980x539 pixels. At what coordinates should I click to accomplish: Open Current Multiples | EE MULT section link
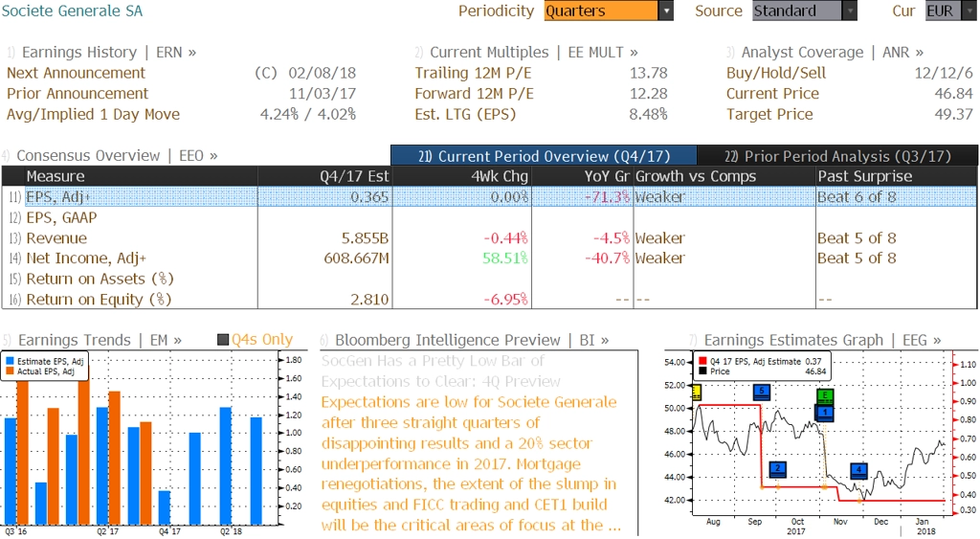(534, 53)
